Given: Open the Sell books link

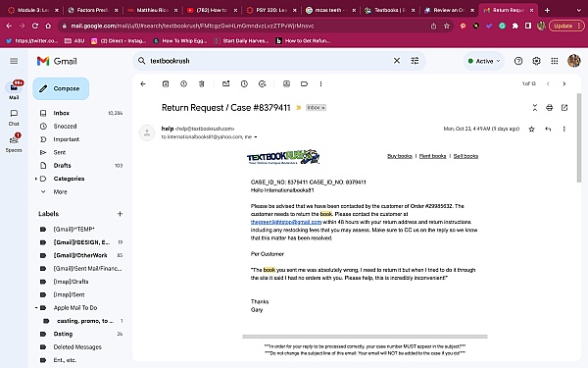Looking at the screenshot, I should click(465, 156).
